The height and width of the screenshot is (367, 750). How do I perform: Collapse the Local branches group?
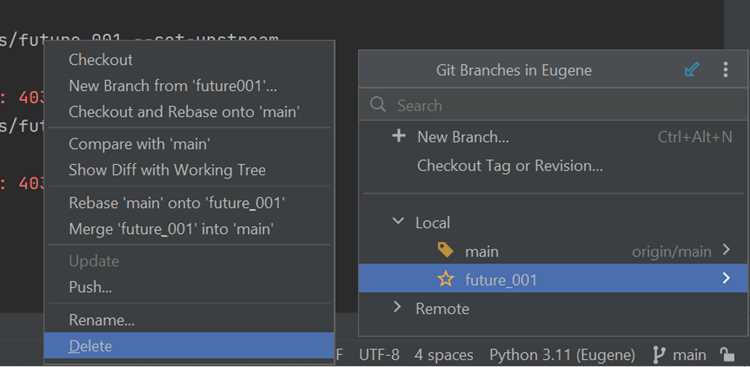[x=398, y=222]
